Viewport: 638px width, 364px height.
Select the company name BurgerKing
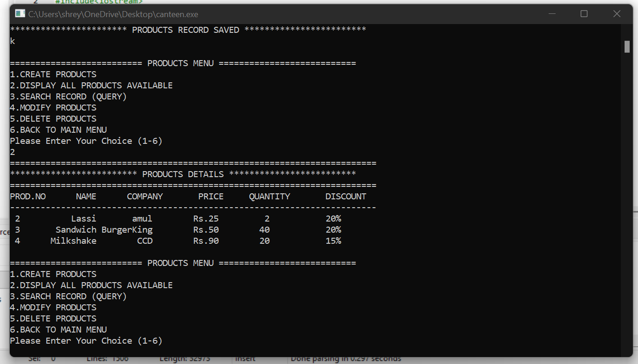127,230
